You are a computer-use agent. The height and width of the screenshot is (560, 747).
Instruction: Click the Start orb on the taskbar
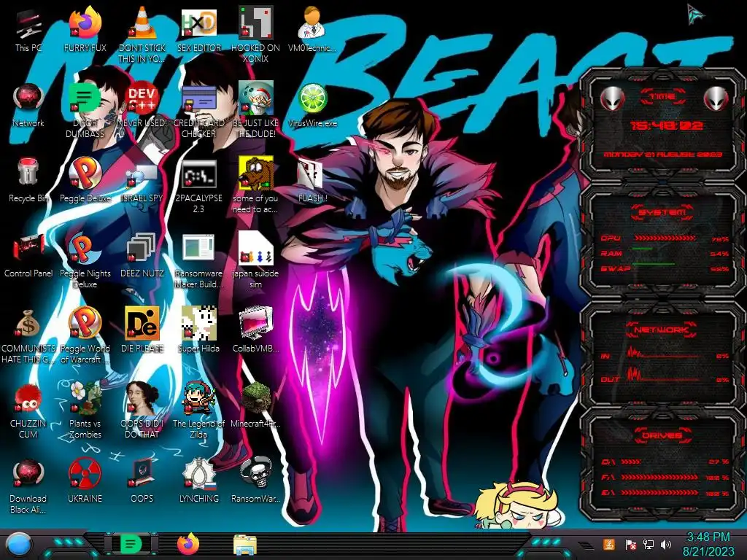click(x=19, y=544)
